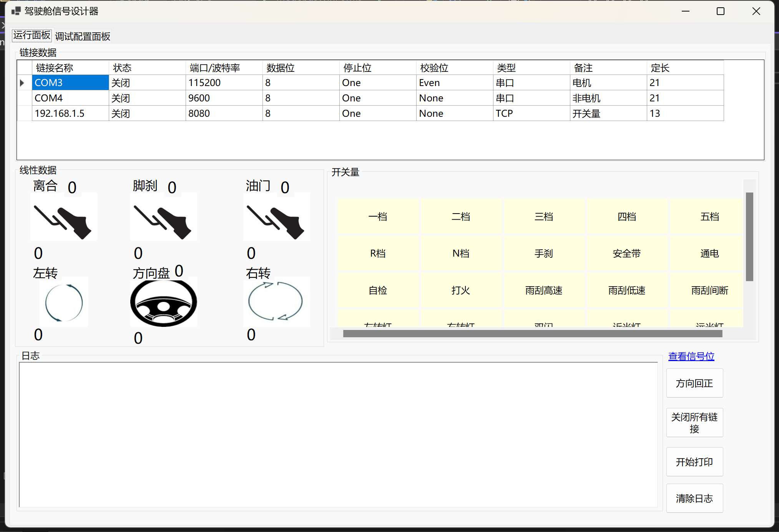Open the 查看信号位 link
The height and width of the screenshot is (532, 779).
pos(691,356)
